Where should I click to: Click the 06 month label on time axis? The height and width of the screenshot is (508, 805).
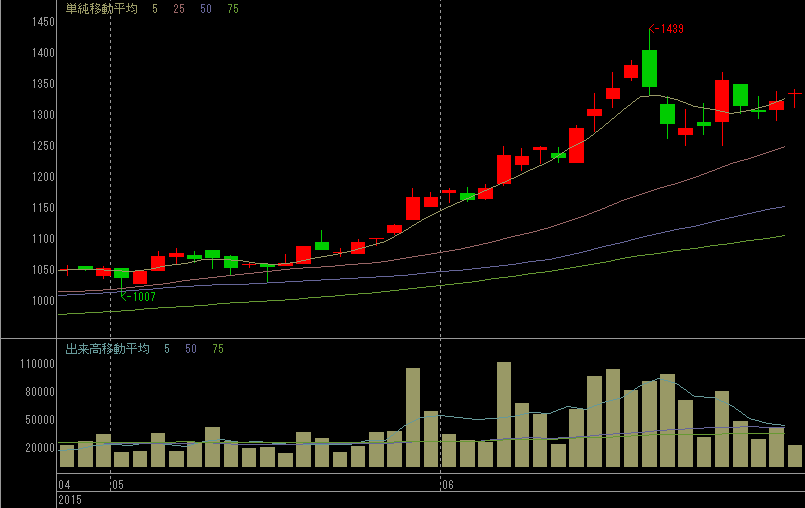(448, 485)
